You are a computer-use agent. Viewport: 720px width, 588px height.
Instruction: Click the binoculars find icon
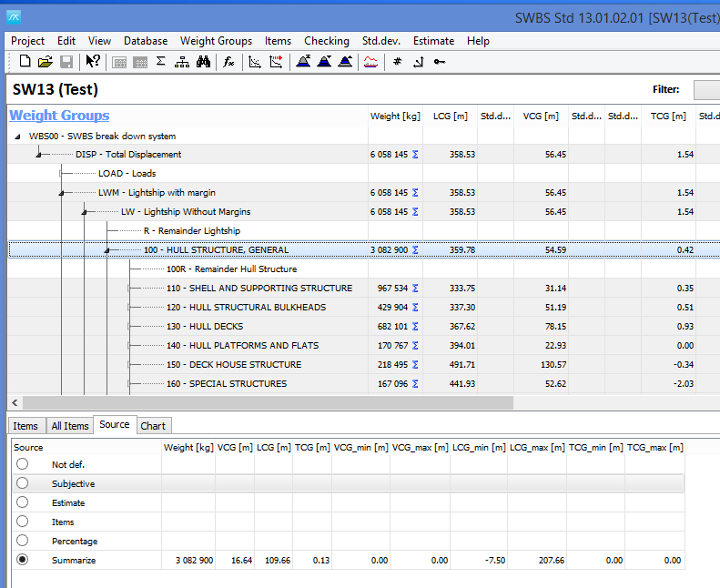coord(203,62)
